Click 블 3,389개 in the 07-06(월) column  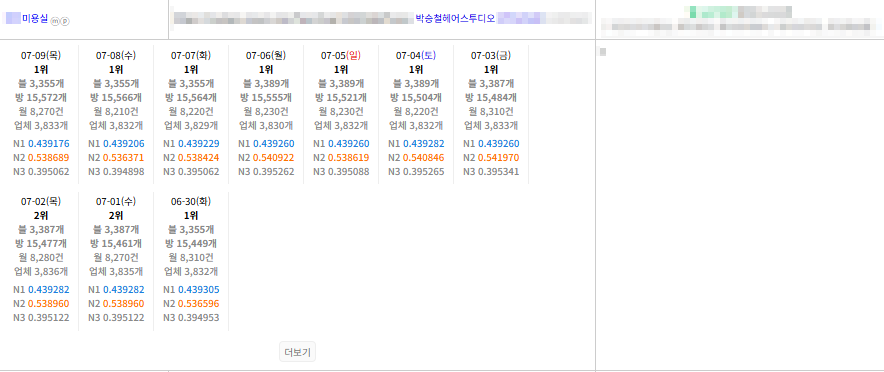coord(266,83)
